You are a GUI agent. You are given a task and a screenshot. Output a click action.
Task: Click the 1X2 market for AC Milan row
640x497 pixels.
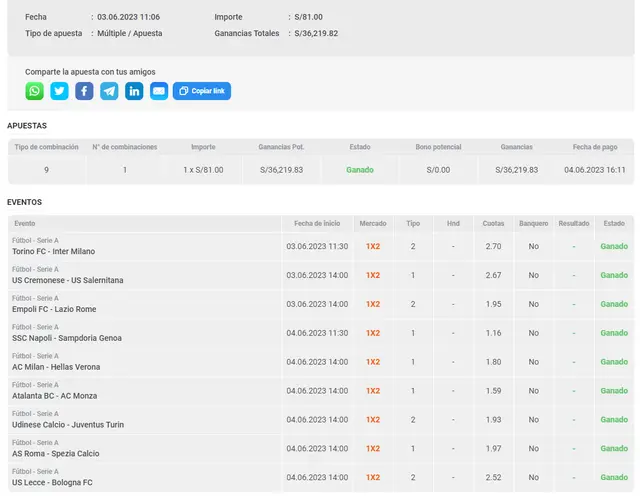click(372, 362)
